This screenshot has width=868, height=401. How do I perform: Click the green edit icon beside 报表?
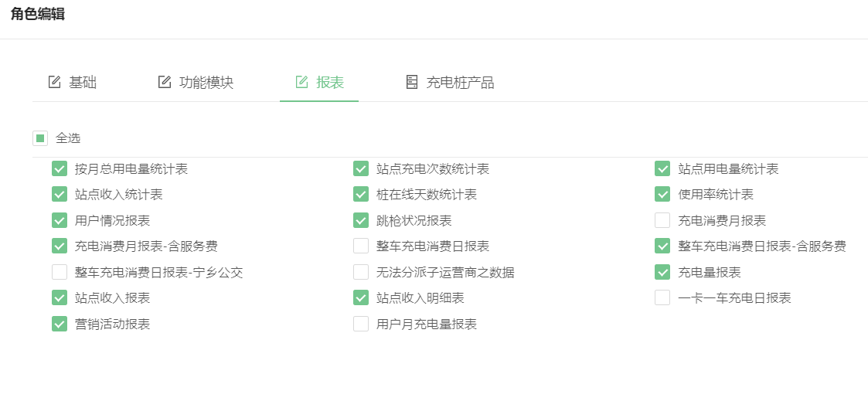(x=301, y=83)
